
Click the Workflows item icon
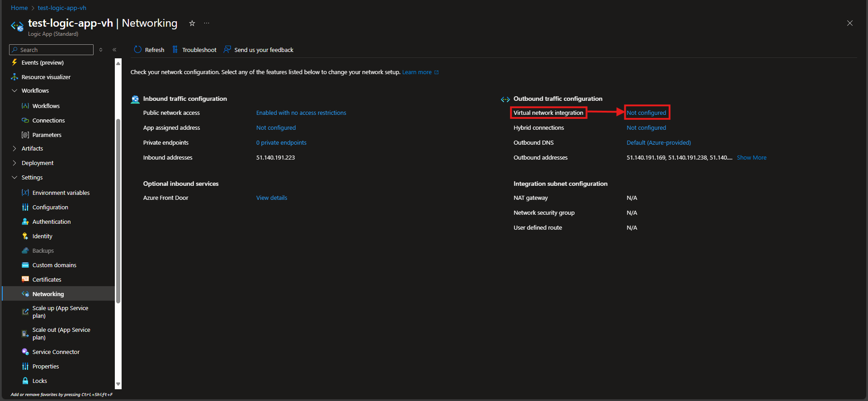click(25, 106)
